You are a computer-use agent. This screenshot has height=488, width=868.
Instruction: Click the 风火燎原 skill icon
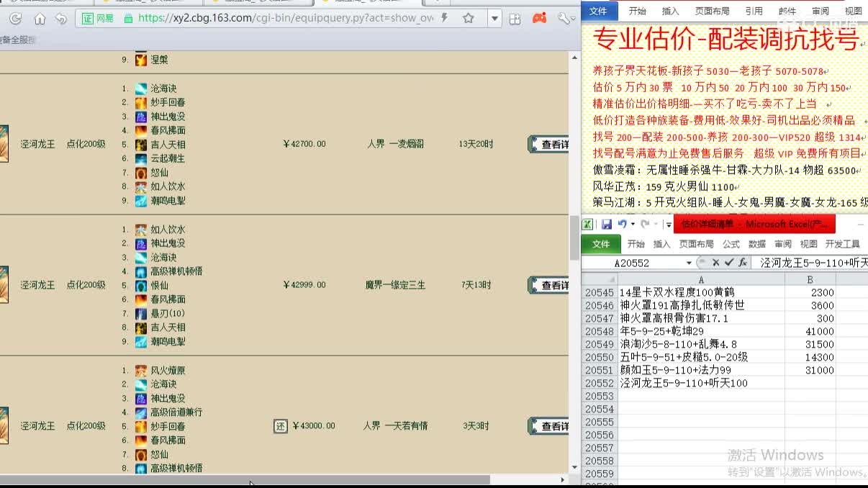(141, 371)
